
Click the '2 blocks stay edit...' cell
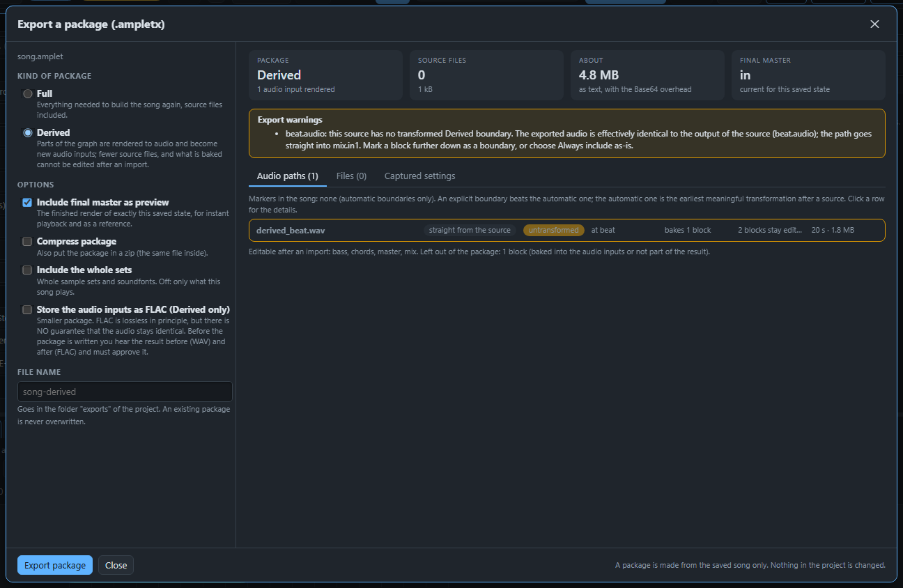(770, 230)
